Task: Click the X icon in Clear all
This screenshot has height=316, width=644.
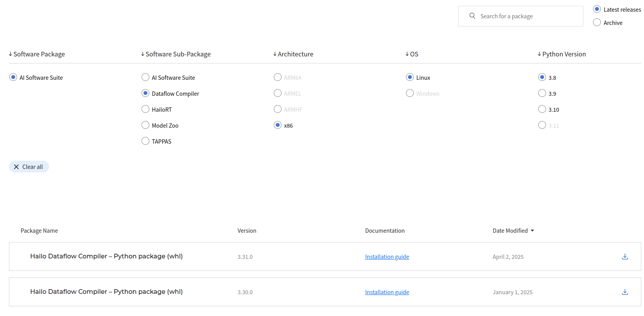Action: point(16,167)
